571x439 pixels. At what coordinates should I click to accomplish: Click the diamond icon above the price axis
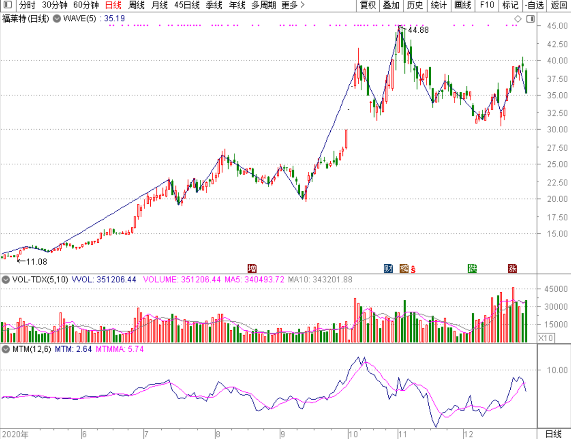[517, 19]
